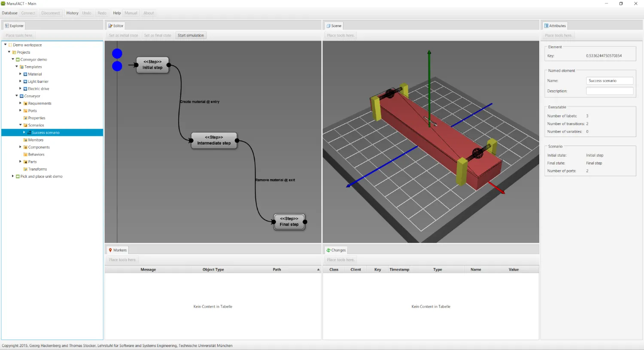This screenshot has width=644, height=350.
Task: Select the Intermediate step node
Action: [x=214, y=140]
